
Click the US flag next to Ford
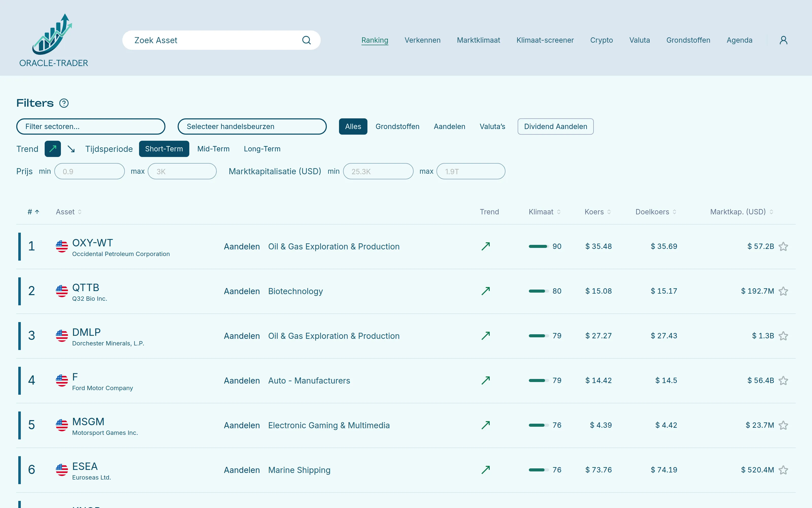click(62, 381)
